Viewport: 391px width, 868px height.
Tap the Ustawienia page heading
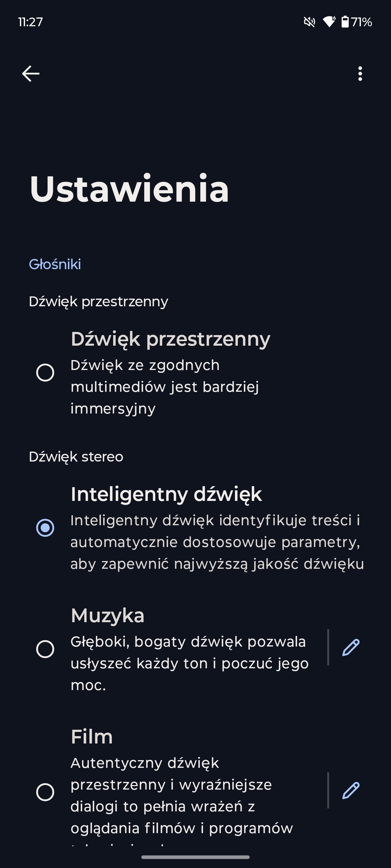(x=129, y=189)
